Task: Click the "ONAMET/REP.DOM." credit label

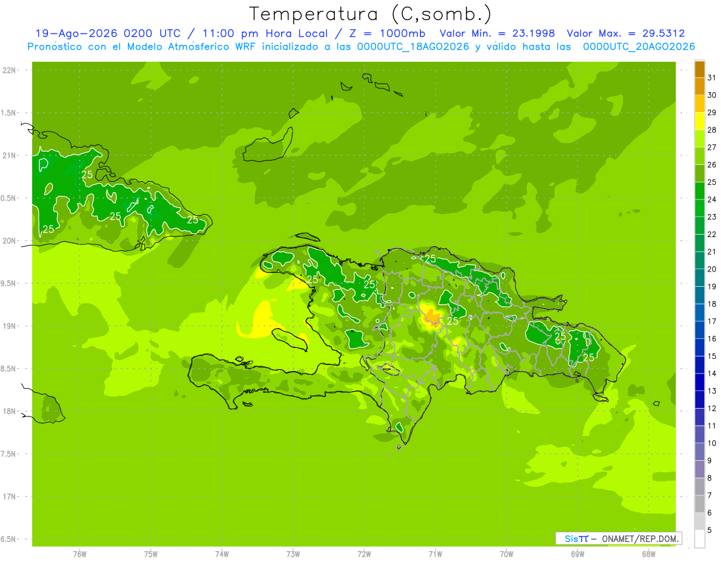Action: (640, 538)
